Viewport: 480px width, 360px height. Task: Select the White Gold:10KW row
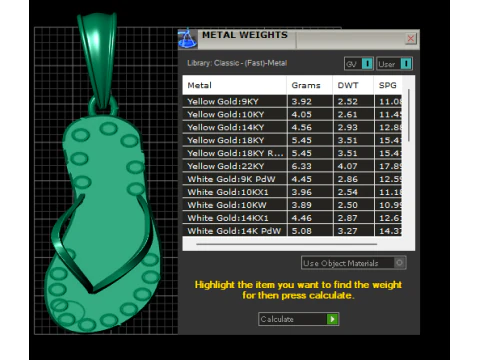292,205
